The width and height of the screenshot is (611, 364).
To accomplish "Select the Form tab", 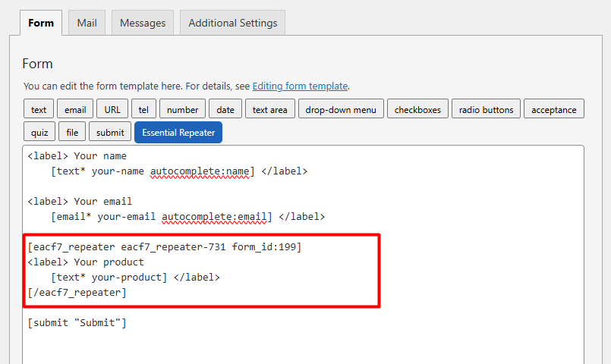I will (41, 23).
